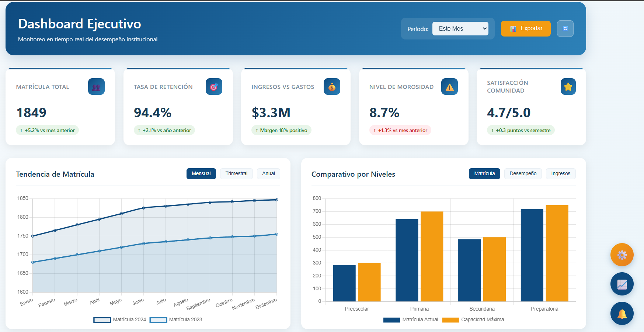Click the warning icon on Nivel de Morosidad

tap(449, 87)
